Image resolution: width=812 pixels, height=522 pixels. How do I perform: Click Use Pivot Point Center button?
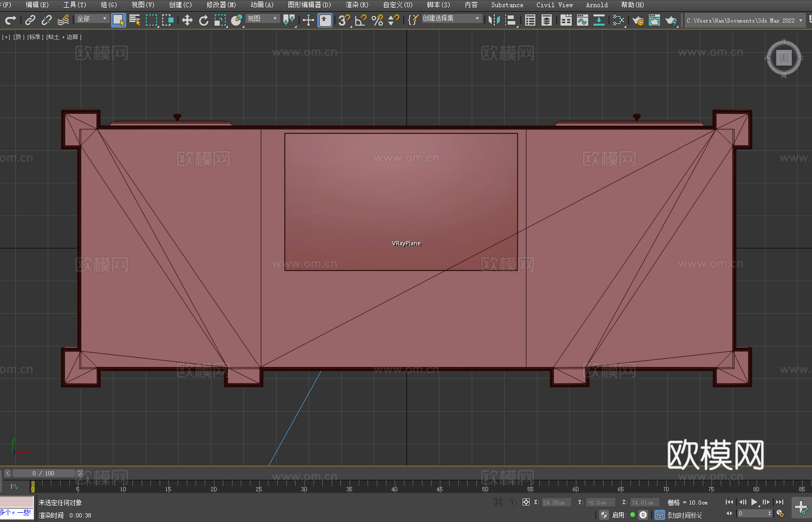click(x=289, y=20)
